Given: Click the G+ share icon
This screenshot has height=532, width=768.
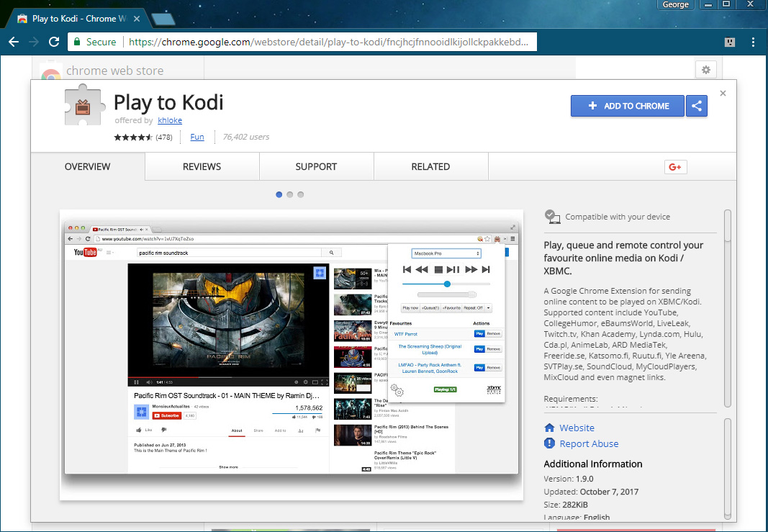Looking at the screenshot, I should point(675,166).
